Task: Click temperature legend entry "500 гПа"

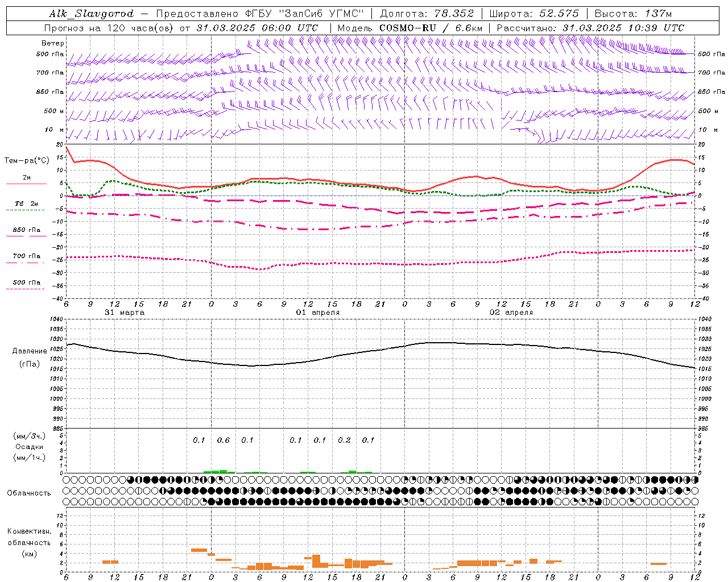Action: [x=27, y=282]
